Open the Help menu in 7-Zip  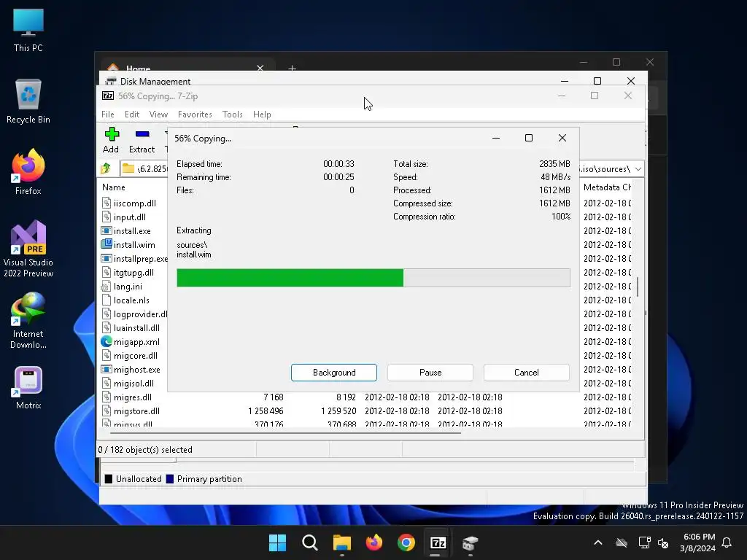262,114
